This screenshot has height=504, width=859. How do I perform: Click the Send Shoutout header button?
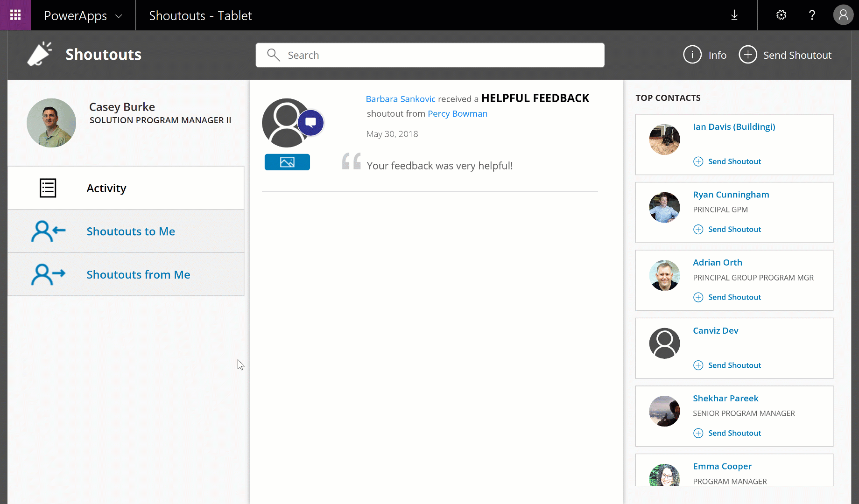[785, 55]
